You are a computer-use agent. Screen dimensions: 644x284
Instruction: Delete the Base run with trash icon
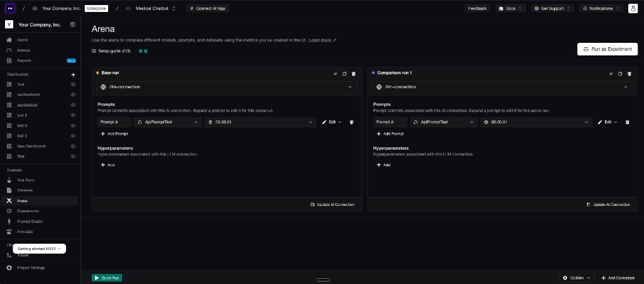tap(353, 74)
